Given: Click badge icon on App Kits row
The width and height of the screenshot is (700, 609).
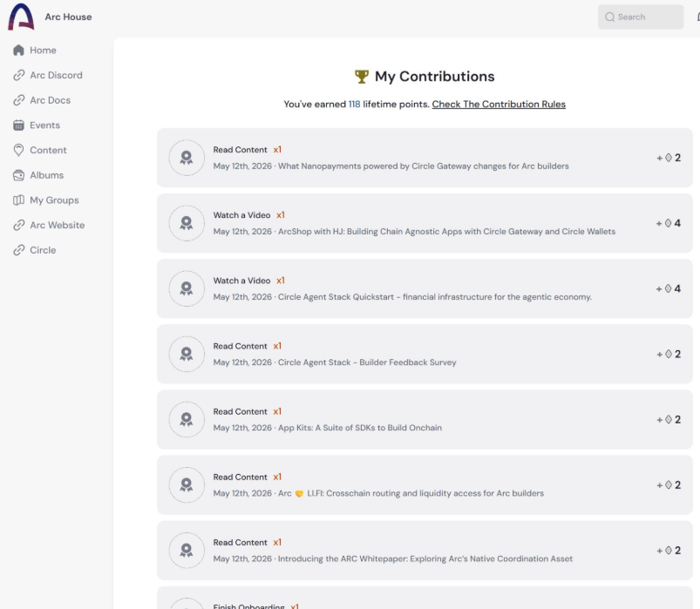Looking at the screenshot, I should 187,419.
